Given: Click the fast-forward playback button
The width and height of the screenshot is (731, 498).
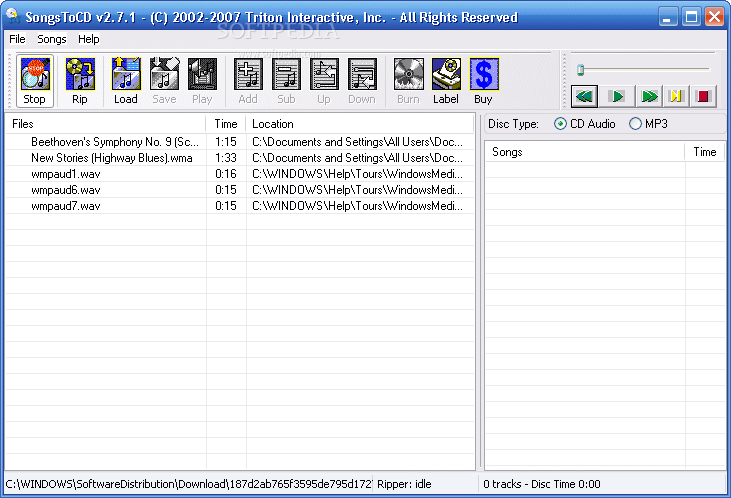Looking at the screenshot, I should pos(649,97).
